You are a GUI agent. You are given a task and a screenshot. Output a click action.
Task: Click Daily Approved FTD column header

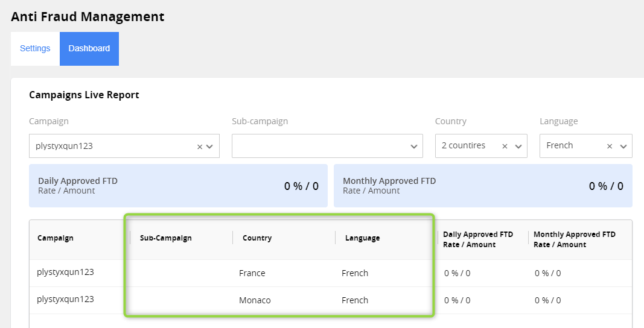tap(478, 239)
